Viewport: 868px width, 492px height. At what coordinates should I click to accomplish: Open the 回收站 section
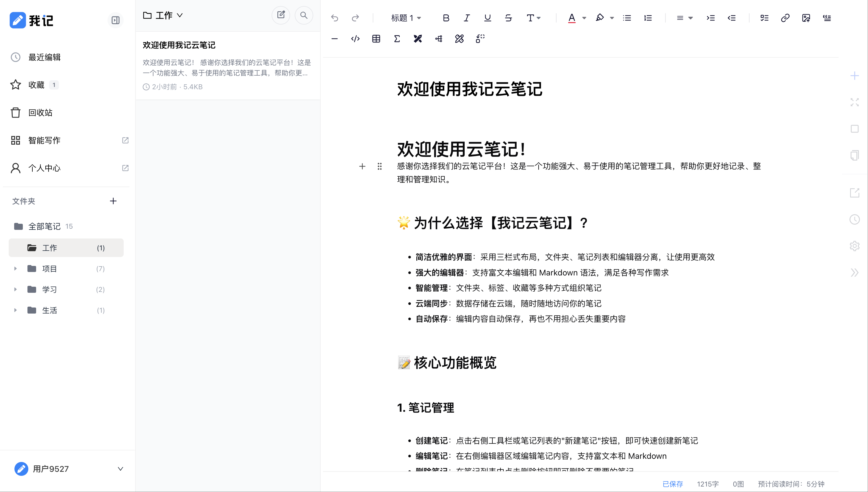click(x=40, y=113)
